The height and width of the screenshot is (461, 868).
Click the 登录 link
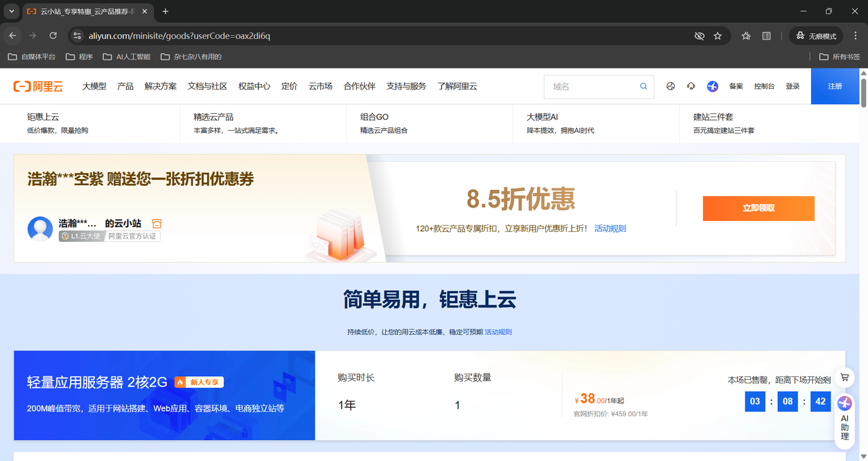(793, 86)
